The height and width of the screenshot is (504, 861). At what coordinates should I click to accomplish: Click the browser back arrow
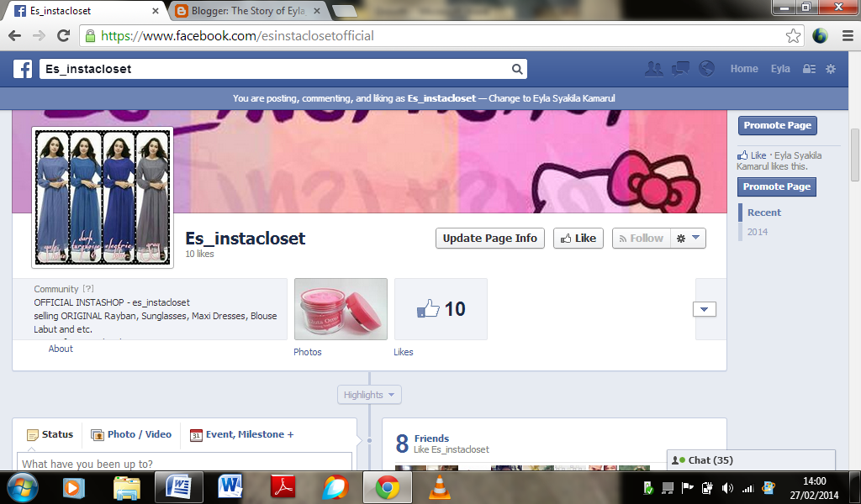[15, 35]
